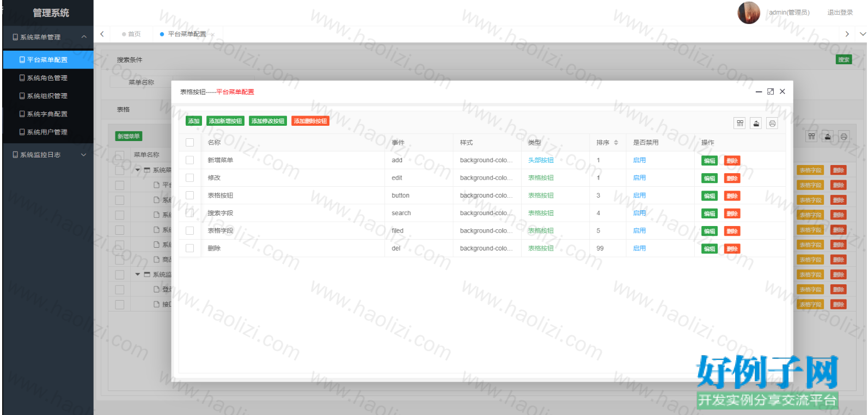The image size is (868, 415).
Task: Check the 搜索字段 row checkbox
Action: [190, 213]
